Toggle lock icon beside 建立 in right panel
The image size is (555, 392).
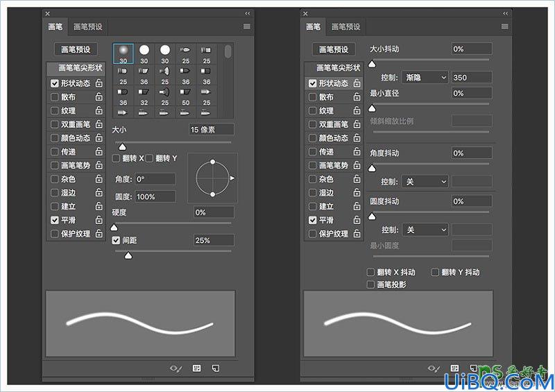click(357, 206)
